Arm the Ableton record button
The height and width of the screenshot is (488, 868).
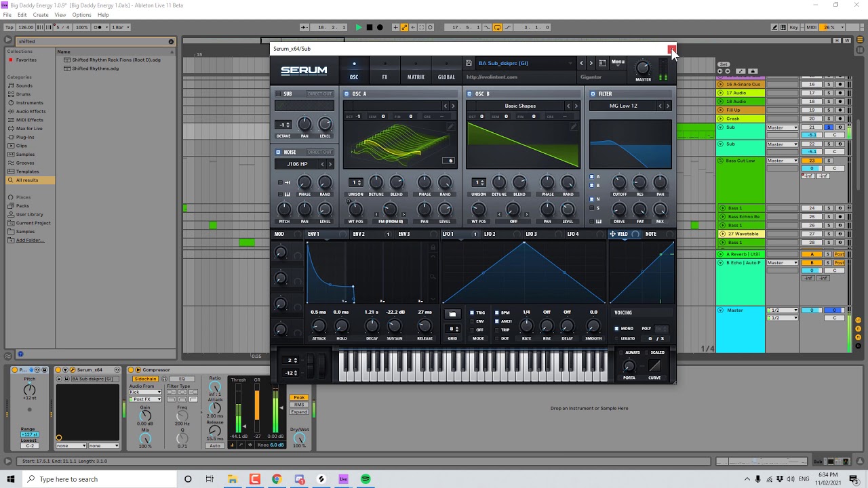coord(380,27)
